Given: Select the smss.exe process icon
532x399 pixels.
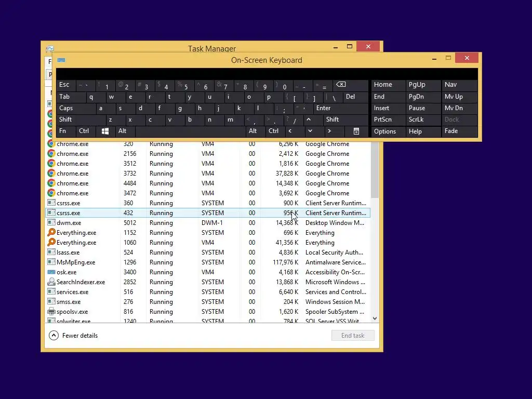Looking at the screenshot, I should [51, 302].
